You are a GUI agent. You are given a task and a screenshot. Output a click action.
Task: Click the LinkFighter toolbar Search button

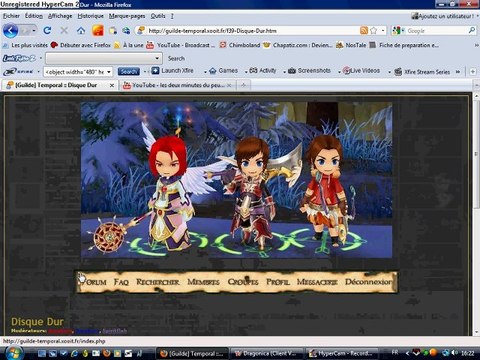[176, 58]
